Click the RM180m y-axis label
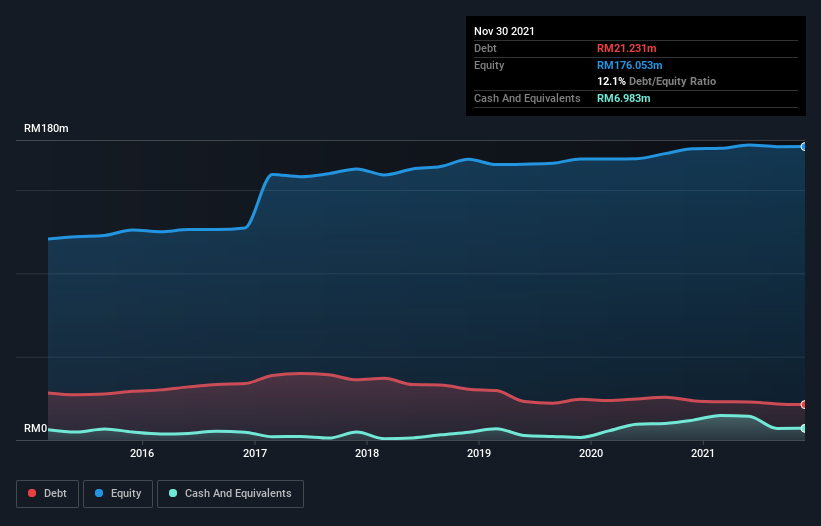821x526 pixels. click(x=46, y=128)
